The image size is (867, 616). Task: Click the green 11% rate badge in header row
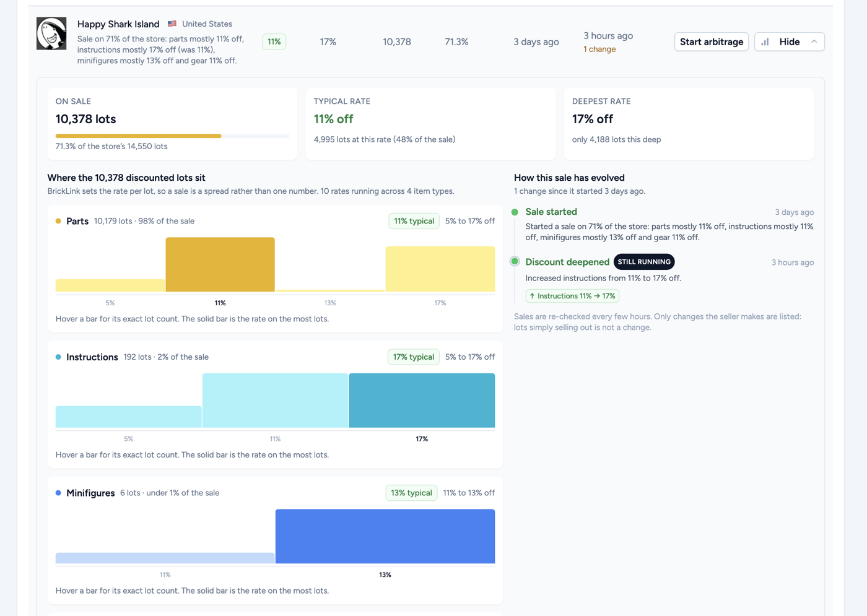tap(274, 41)
